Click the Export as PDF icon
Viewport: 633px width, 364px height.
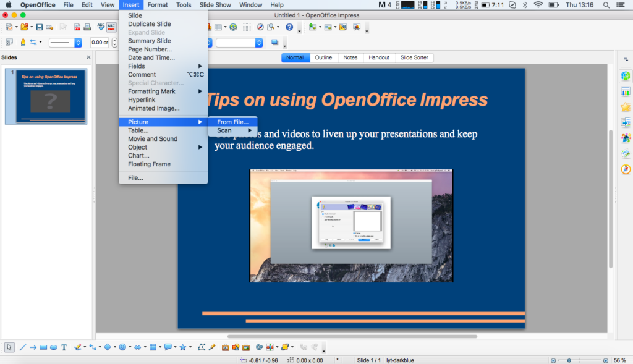[x=77, y=27]
